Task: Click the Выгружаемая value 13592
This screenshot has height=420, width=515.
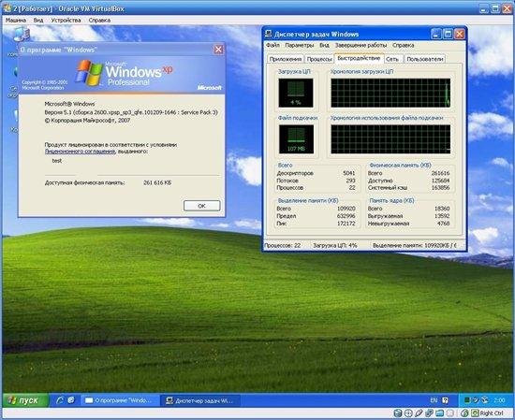Action: tap(442, 216)
